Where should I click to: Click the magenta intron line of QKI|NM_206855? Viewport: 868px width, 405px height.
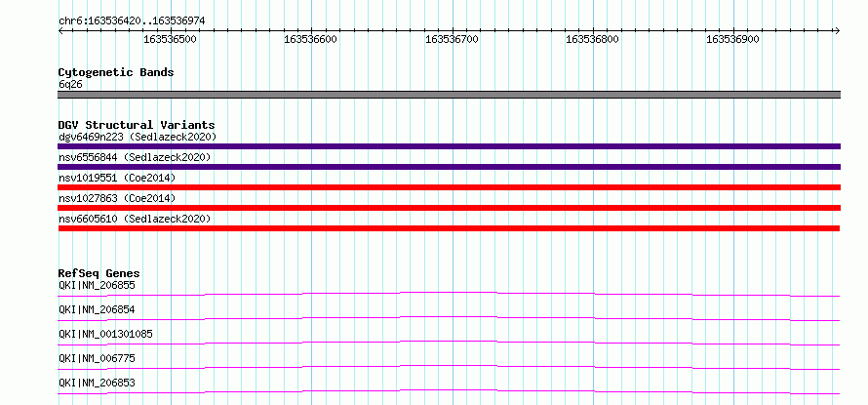(449, 293)
